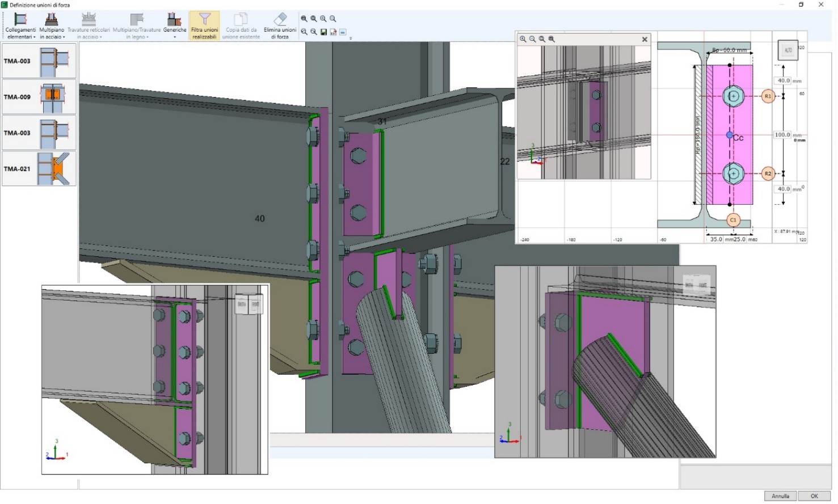Click the 100.0 mm bolt spacing field
This screenshot has height=504, width=838.
[x=782, y=135]
